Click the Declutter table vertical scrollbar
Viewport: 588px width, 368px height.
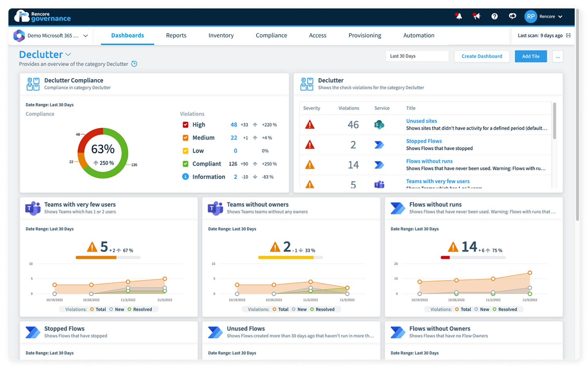(x=554, y=121)
